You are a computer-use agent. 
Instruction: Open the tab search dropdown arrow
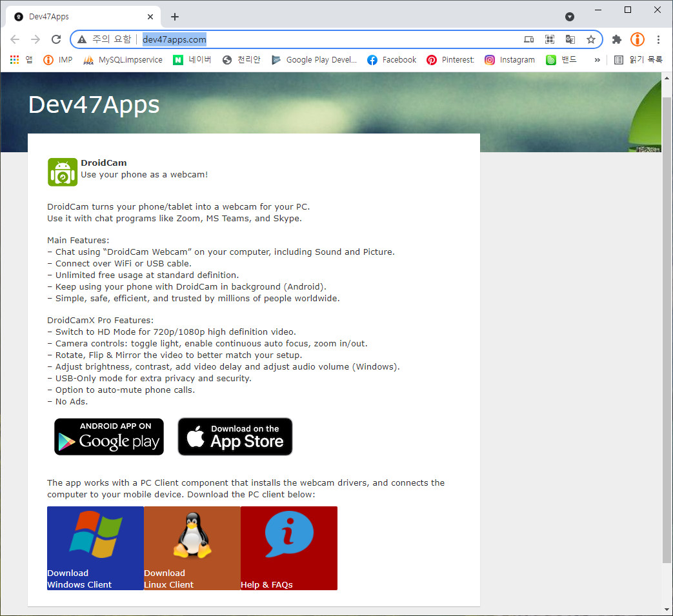point(570,17)
